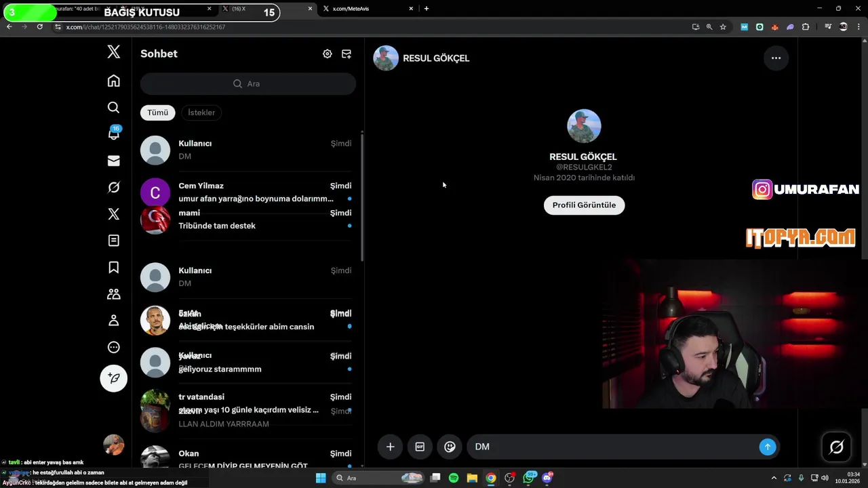868x488 pixels.
Task: Open Messages envelope in sidebar
Action: click(114, 161)
